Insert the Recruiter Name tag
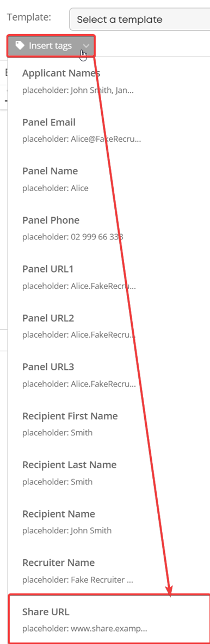Image resolution: width=210 pixels, height=644 pixels. point(109,571)
